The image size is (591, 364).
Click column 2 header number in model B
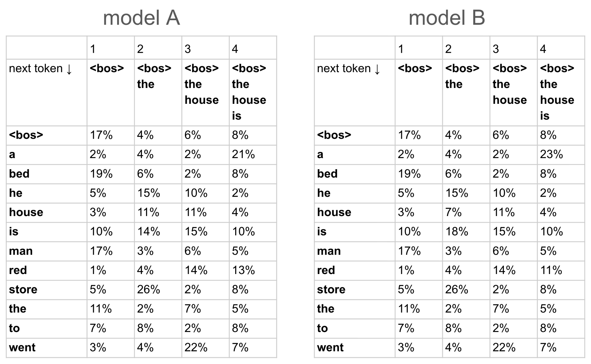point(448,49)
